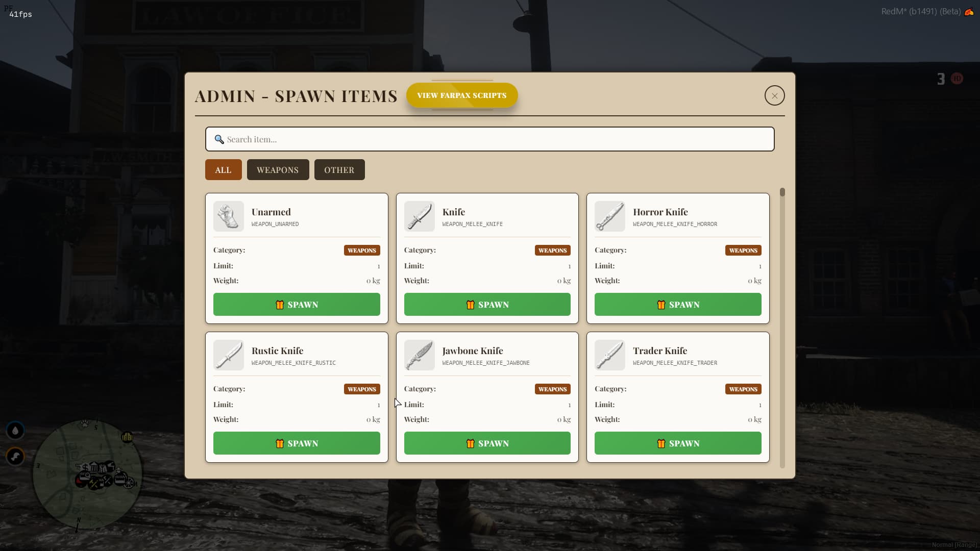
Task: Click the Search item input field
Action: pyautogui.click(x=490, y=139)
